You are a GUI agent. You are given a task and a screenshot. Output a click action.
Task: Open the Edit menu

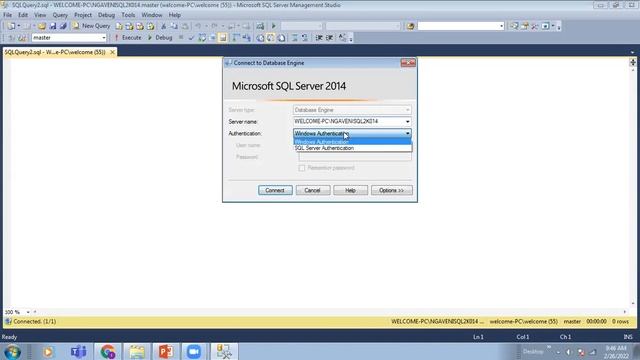[x=23, y=15]
